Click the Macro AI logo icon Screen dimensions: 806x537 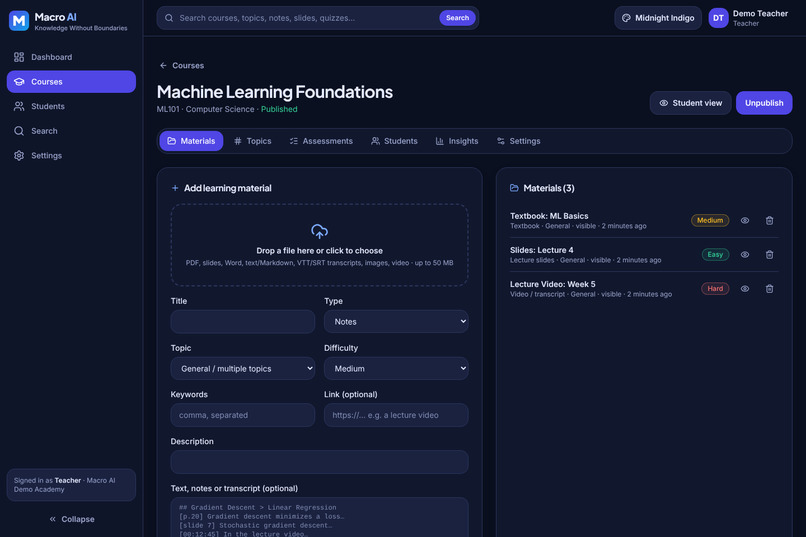coord(19,21)
